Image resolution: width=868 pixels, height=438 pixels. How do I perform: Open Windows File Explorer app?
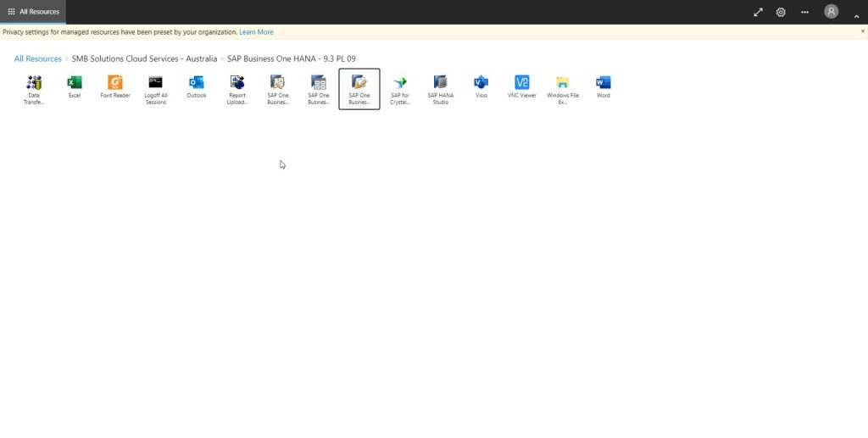pyautogui.click(x=563, y=90)
